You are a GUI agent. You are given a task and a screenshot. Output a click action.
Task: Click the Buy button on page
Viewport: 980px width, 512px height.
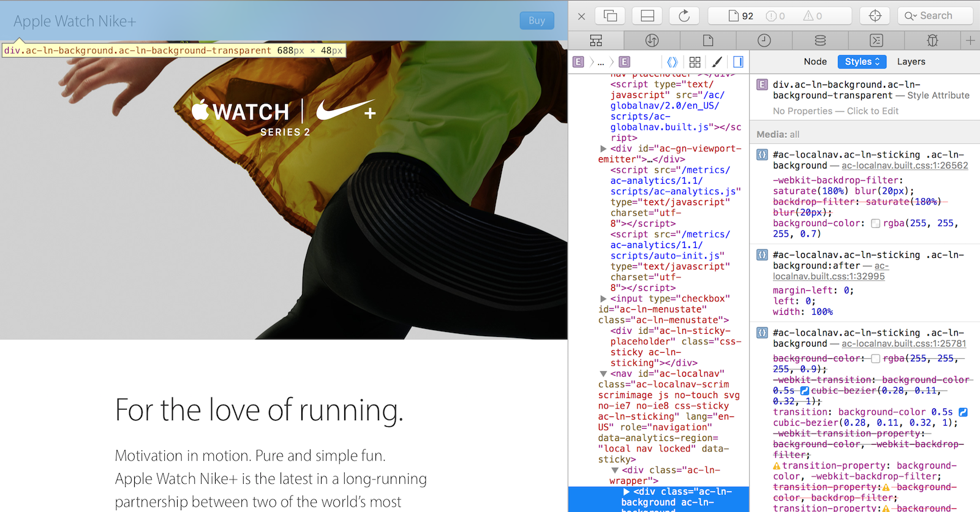tap(537, 21)
